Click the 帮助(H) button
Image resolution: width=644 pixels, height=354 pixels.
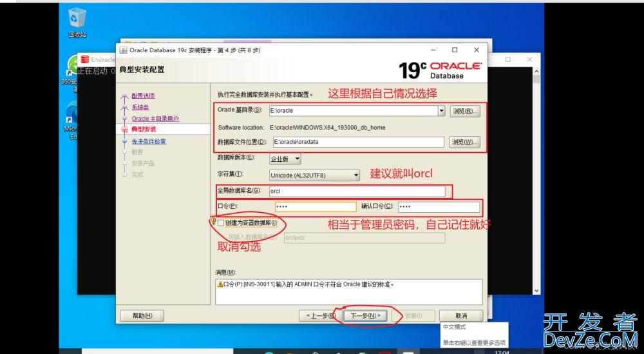pyautogui.click(x=142, y=316)
